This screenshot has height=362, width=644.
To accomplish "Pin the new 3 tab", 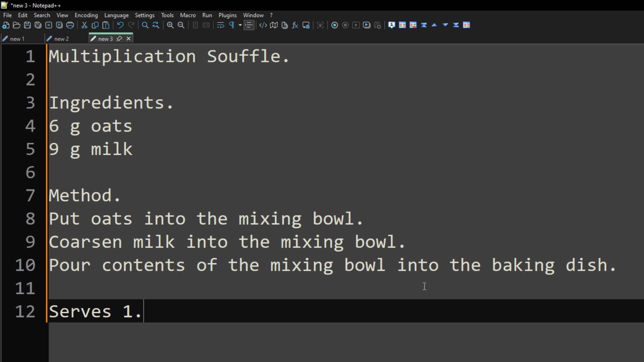I will click(119, 39).
